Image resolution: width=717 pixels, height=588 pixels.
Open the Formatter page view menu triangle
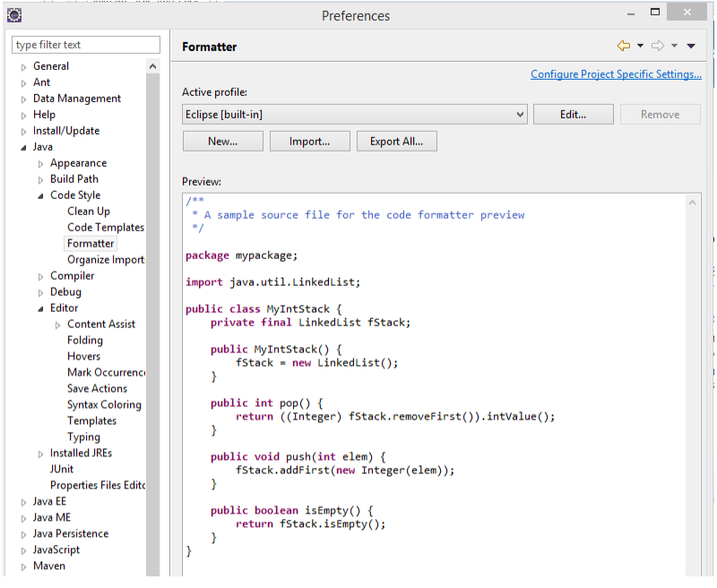coord(691,46)
